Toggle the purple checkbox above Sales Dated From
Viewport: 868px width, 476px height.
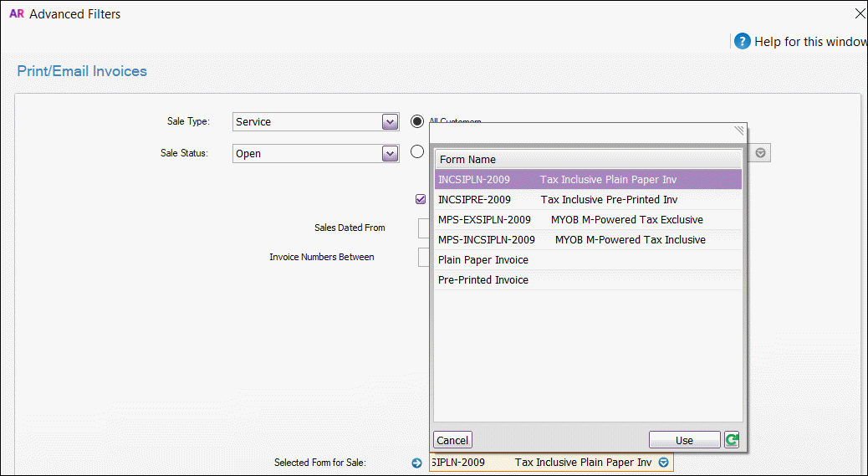pyautogui.click(x=421, y=199)
